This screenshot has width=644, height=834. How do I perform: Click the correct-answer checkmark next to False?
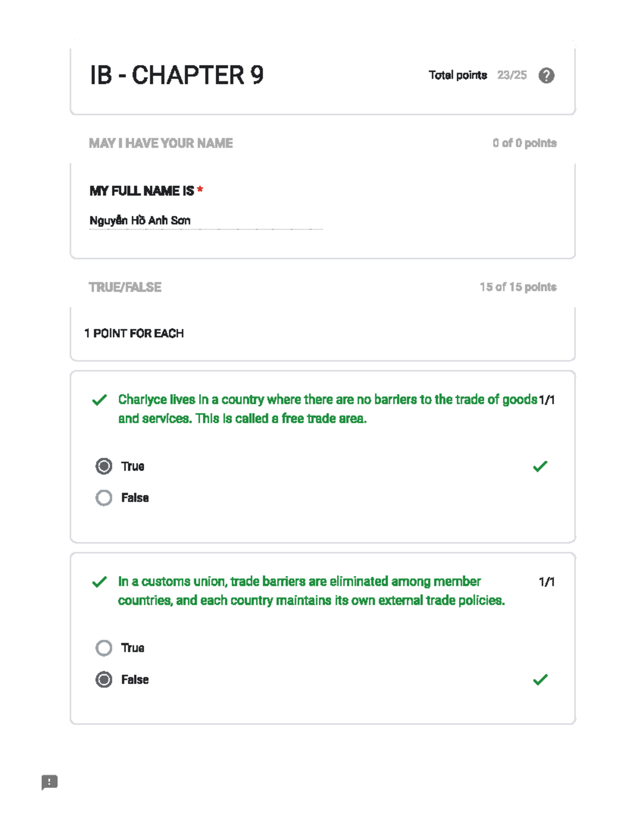click(x=540, y=679)
